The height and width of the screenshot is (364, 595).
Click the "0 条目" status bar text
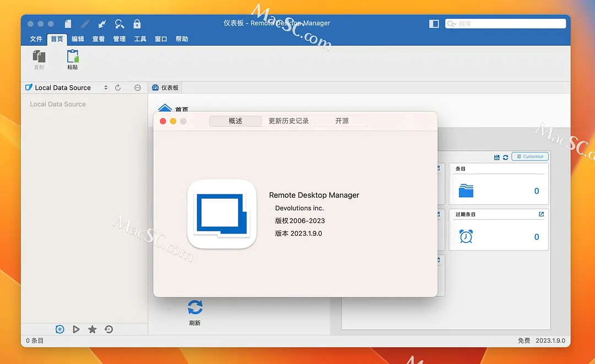click(x=35, y=340)
